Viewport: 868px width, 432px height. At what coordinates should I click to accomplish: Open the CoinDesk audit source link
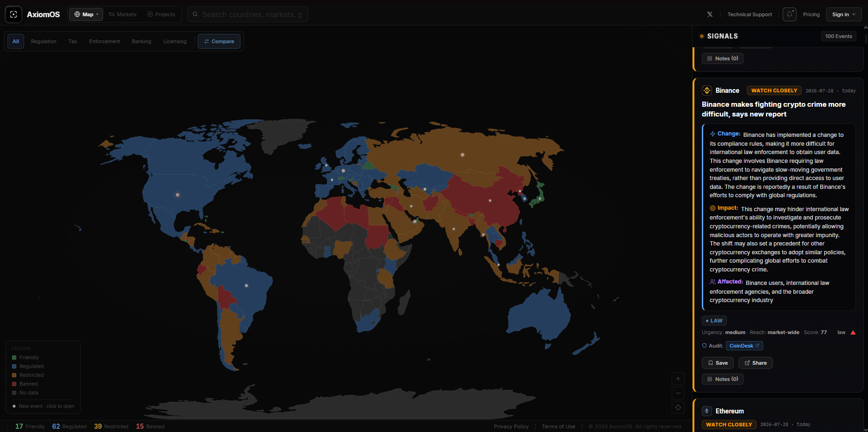(745, 346)
